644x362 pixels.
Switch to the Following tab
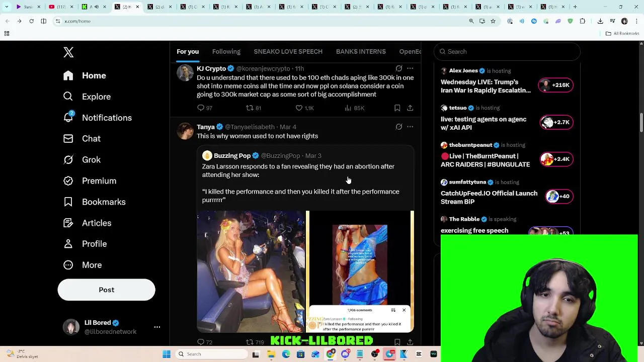pyautogui.click(x=226, y=51)
